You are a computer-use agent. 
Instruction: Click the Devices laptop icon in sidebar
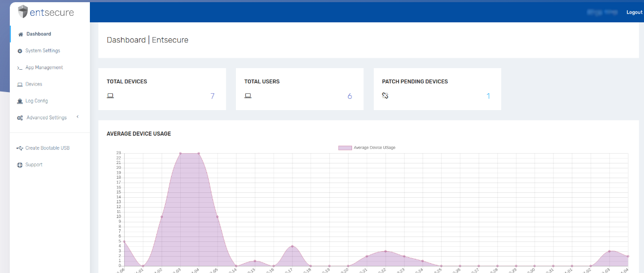[x=20, y=84]
